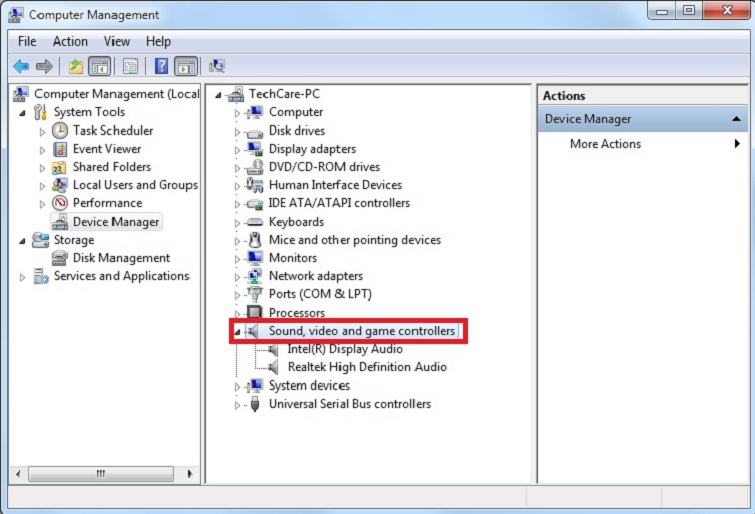The image size is (755, 514).
Task: Collapse Sound, video and game controllers node
Action: pos(237,331)
